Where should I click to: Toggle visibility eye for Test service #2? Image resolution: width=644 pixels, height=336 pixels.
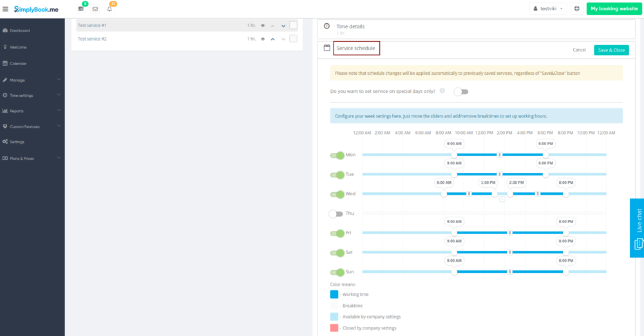[263, 39]
